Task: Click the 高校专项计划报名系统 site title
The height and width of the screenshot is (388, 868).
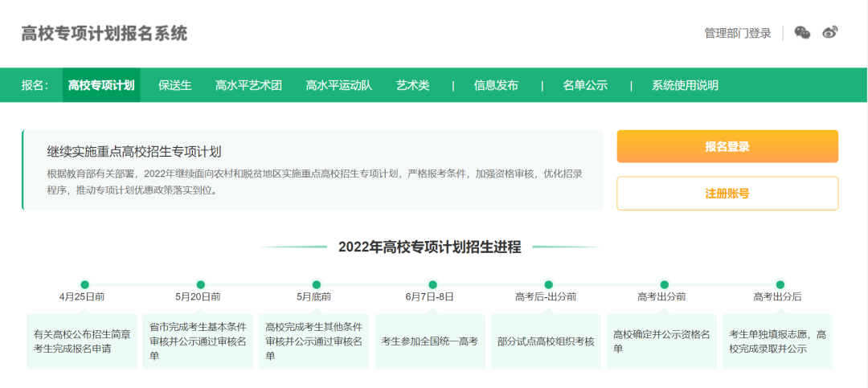Action: [x=104, y=34]
